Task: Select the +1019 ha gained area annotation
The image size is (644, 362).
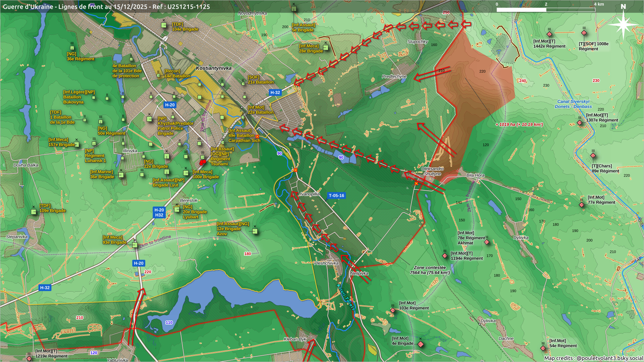Action: click(x=519, y=124)
